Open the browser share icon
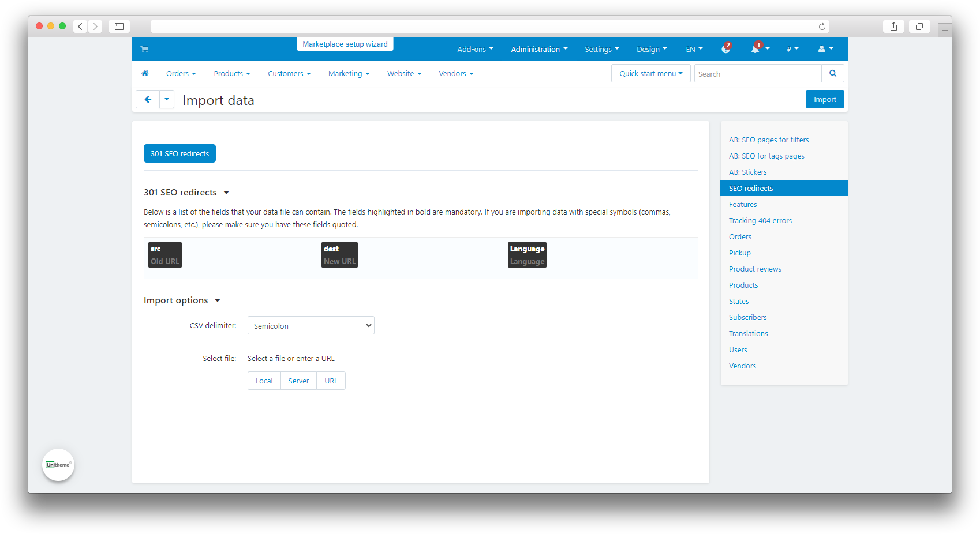 click(893, 27)
